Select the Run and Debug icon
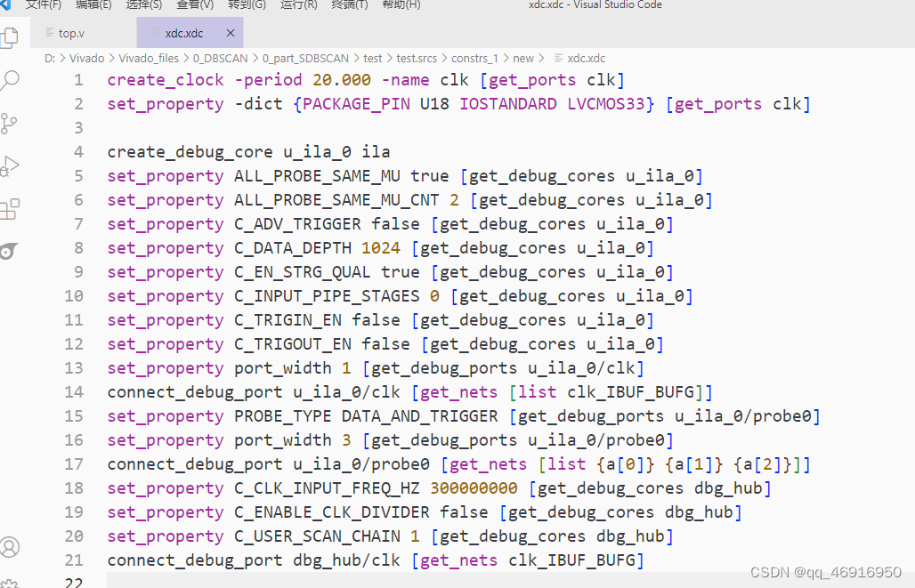Viewport: 915px width, 588px height. [x=12, y=165]
